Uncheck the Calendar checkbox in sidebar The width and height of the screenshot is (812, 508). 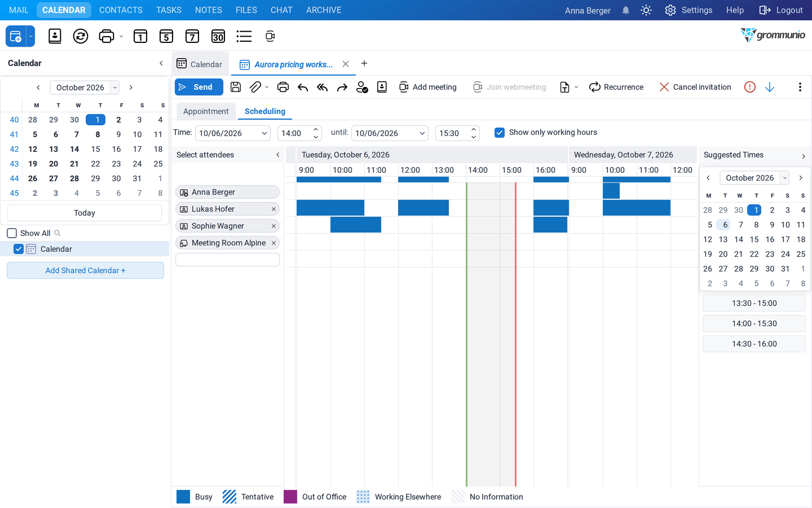tap(19, 249)
